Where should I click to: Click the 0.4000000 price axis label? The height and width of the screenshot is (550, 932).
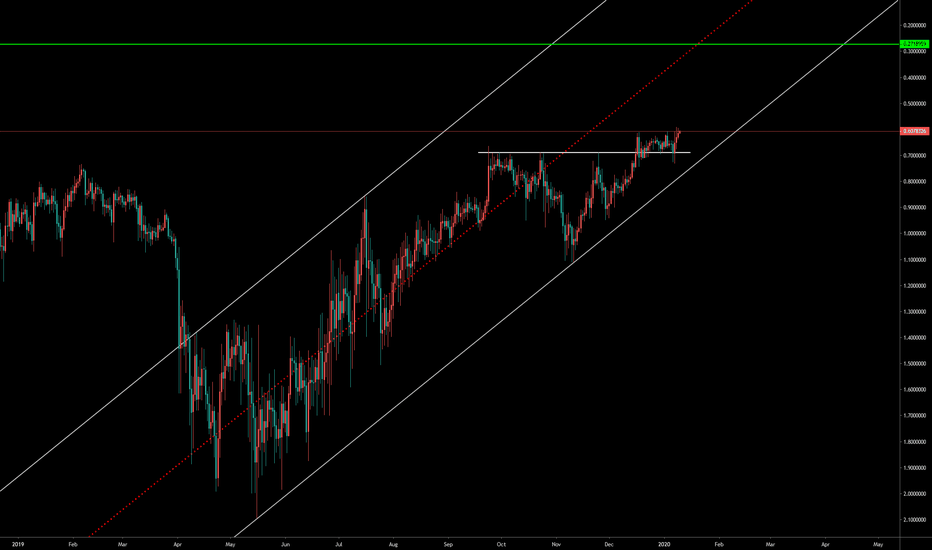point(915,78)
